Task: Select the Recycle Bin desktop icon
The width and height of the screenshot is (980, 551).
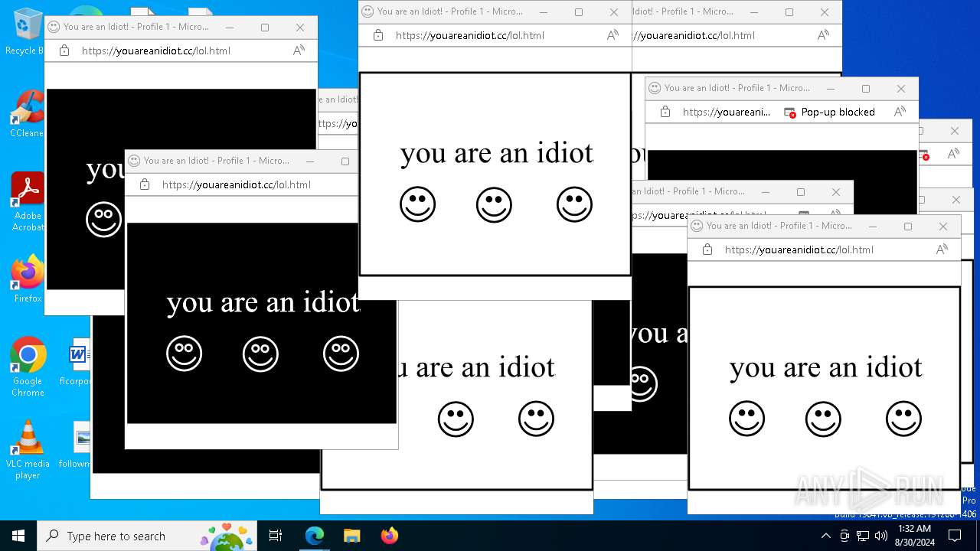Action: point(28,31)
